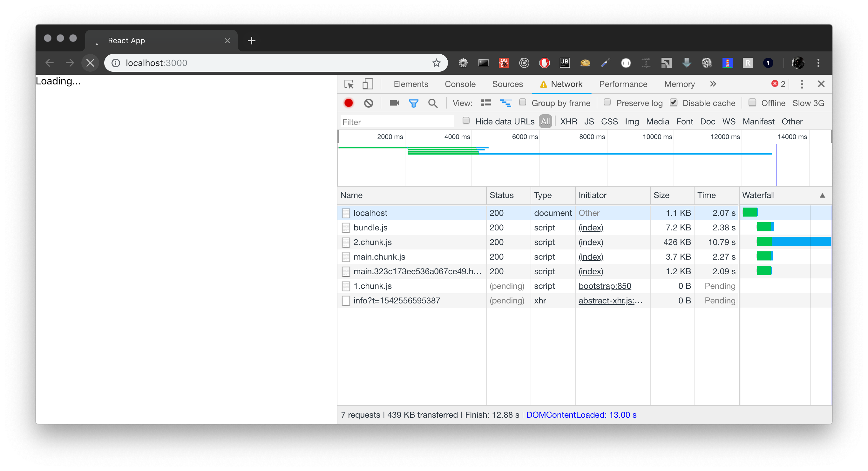Uncheck Disable cache
This screenshot has height=471, width=868.
pyautogui.click(x=673, y=103)
